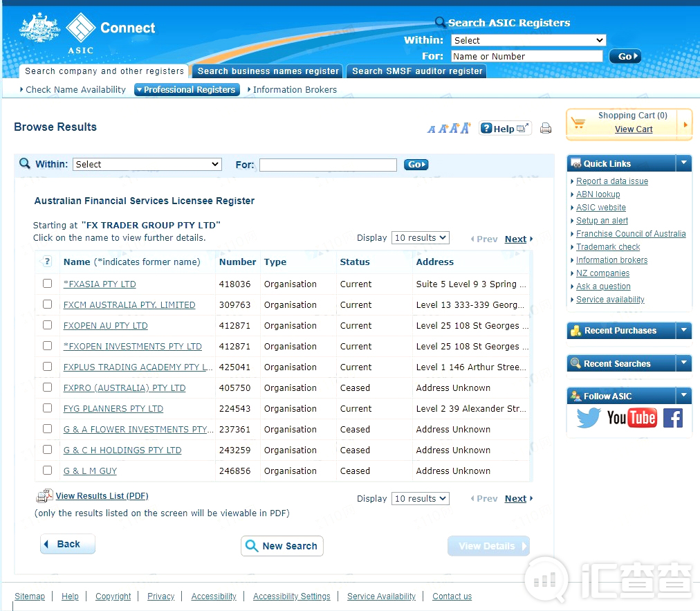Viewport: 700px width, 611px height.
Task: Open Browse Results Within Select dropdown
Action: (x=147, y=165)
